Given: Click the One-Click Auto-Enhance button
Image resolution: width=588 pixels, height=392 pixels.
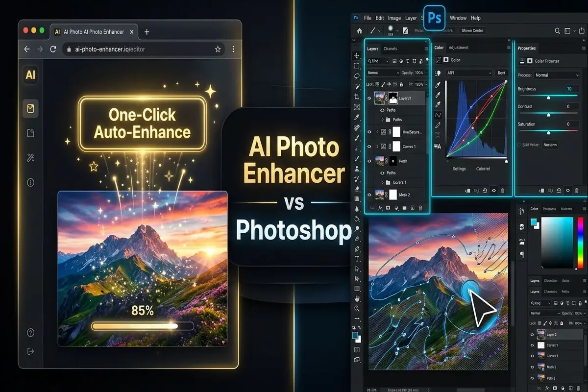Looking at the screenshot, I should pos(142,123).
